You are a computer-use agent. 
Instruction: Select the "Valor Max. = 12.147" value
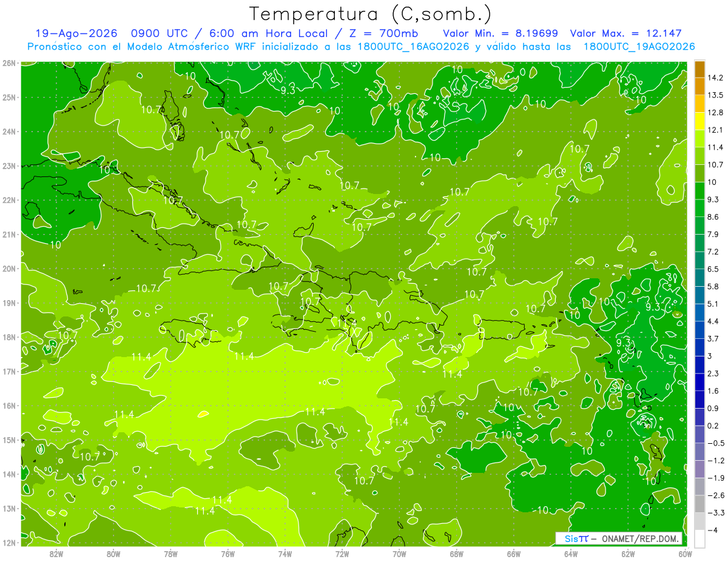coord(625,33)
